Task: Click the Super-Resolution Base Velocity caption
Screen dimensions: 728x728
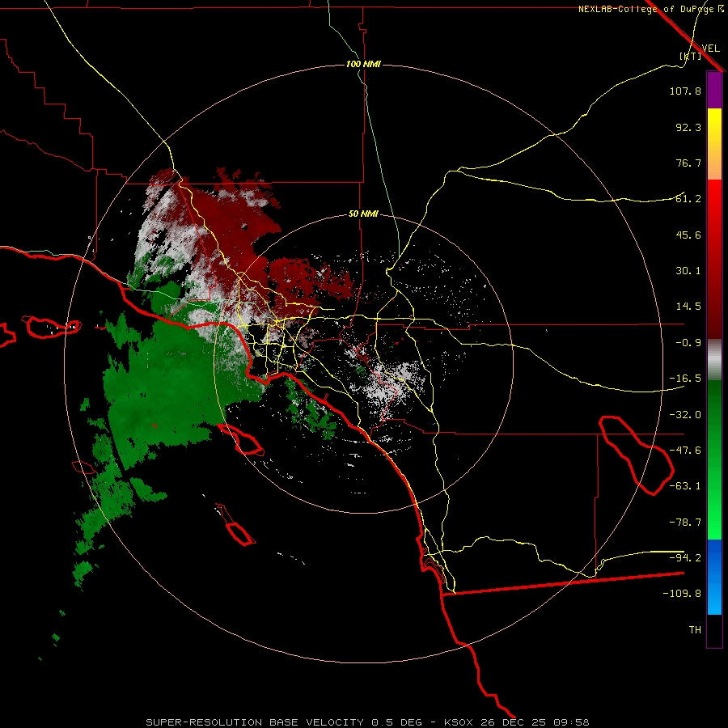Action: click(x=367, y=722)
